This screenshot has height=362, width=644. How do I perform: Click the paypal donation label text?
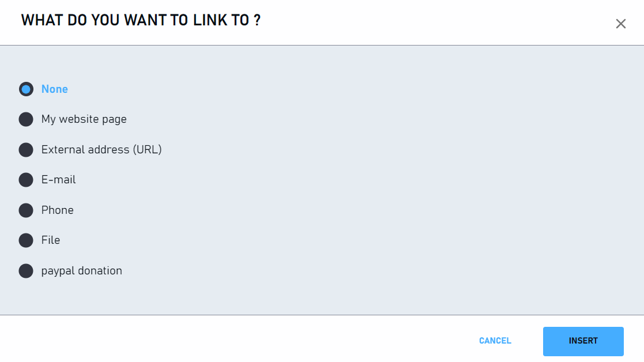pyautogui.click(x=82, y=271)
